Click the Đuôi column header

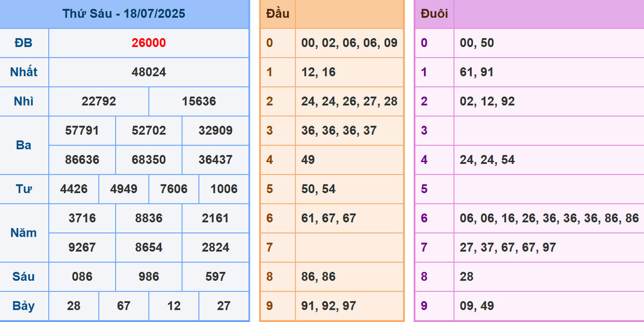tap(434, 13)
